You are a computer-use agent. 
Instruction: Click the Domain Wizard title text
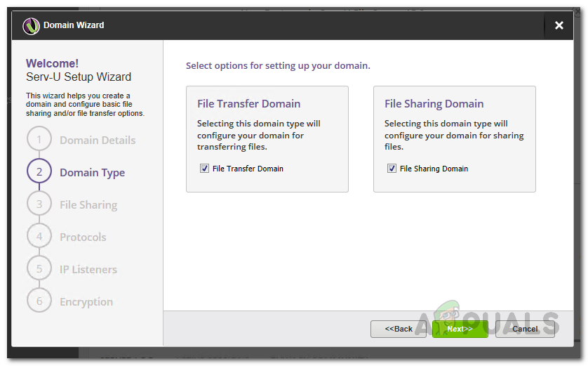click(x=74, y=25)
